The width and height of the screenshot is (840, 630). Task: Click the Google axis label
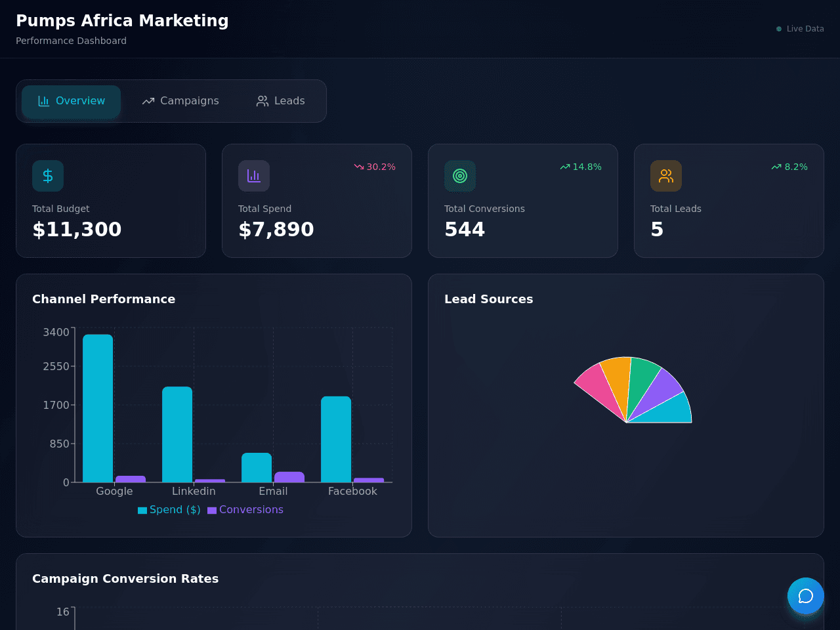[114, 492]
